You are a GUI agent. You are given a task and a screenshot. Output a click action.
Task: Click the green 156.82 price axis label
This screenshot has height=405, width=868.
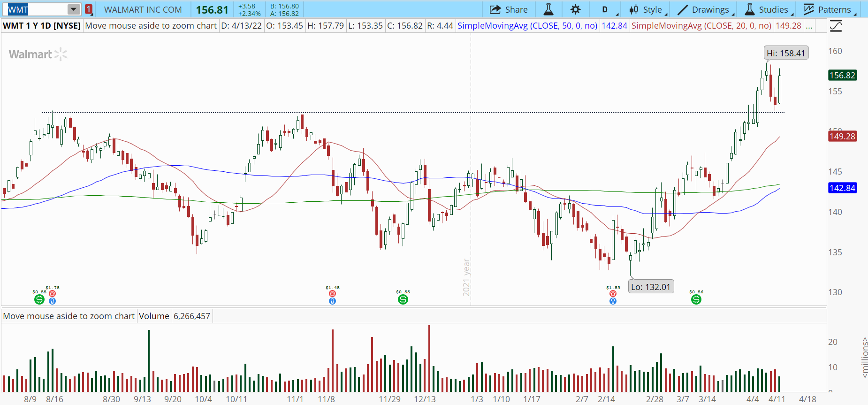(x=843, y=76)
